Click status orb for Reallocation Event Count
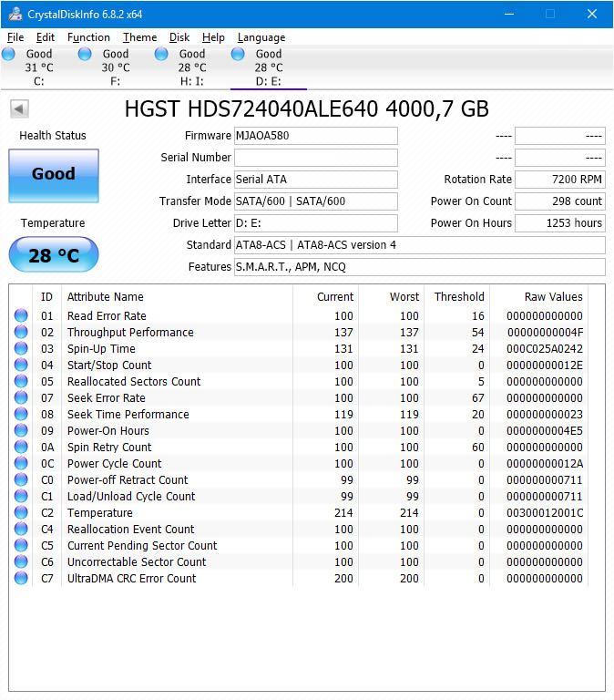Viewport: 614px width, 700px height. point(21,529)
